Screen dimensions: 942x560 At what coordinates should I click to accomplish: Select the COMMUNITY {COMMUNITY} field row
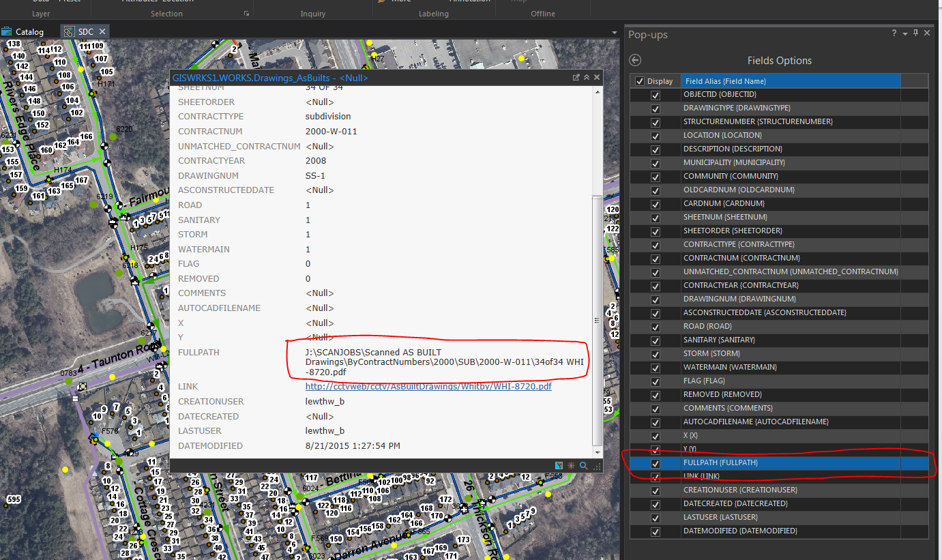[x=778, y=176]
